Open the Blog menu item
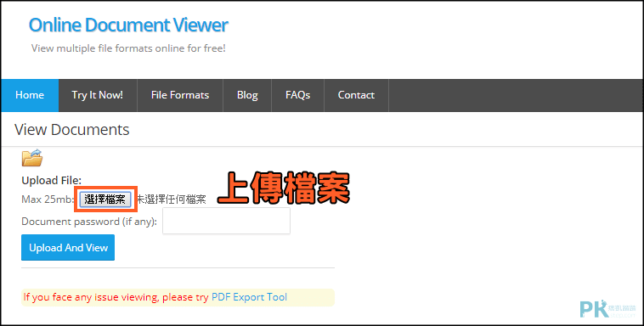Viewport: 644px width, 326px height. (247, 95)
